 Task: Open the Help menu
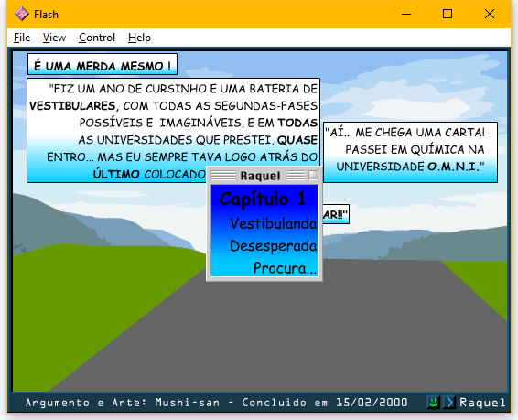pyautogui.click(x=139, y=38)
